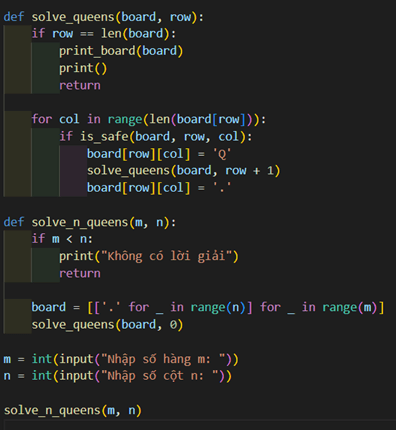Click range(m) in the board comprehension

350,307
